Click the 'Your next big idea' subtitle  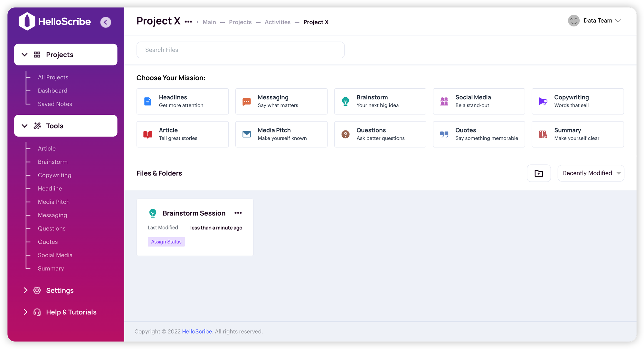pyautogui.click(x=377, y=105)
